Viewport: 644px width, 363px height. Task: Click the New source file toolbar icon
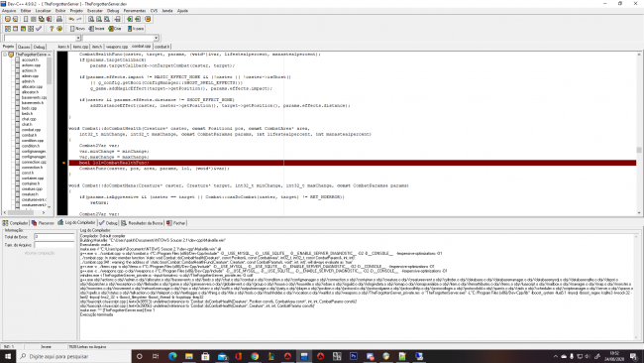pos(26,19)
